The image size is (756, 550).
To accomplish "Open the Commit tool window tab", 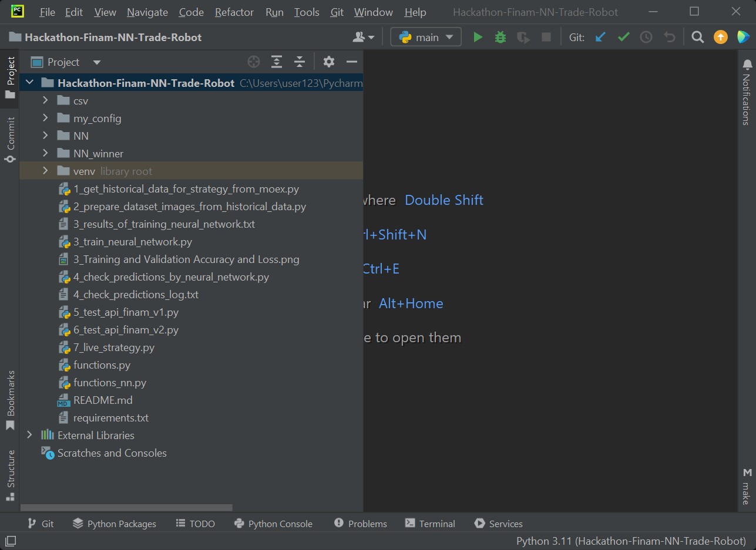I will coord(10,140).
